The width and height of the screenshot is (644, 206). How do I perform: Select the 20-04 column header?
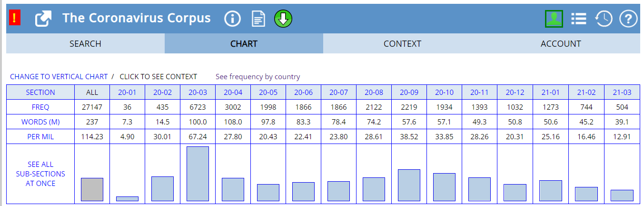(x=233, y=93)
